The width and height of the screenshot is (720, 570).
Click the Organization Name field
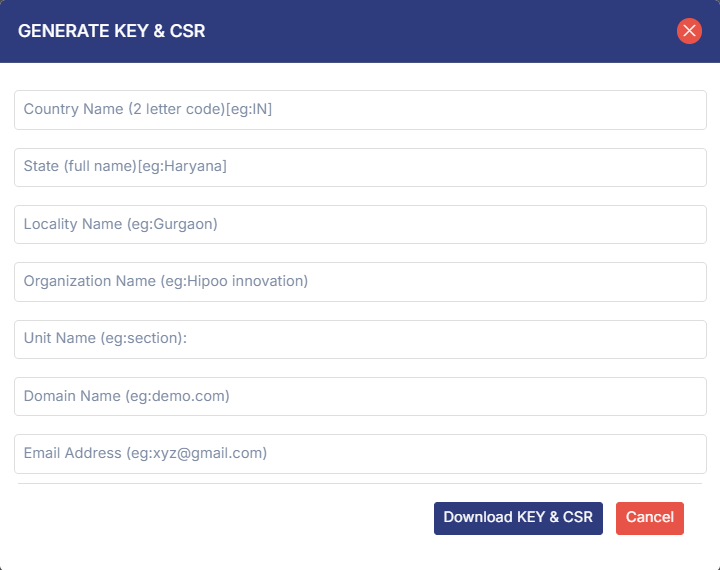point(360,282)
